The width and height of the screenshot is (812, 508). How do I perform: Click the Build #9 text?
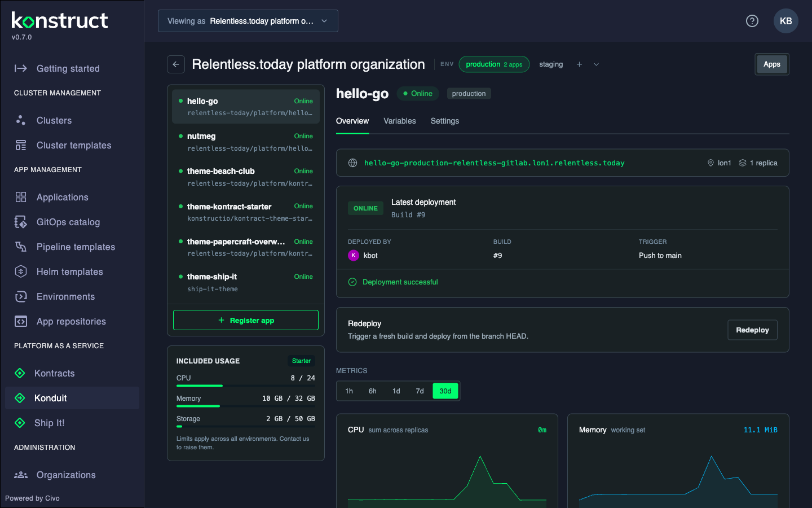pyautogui.click(x=408, y=215)
